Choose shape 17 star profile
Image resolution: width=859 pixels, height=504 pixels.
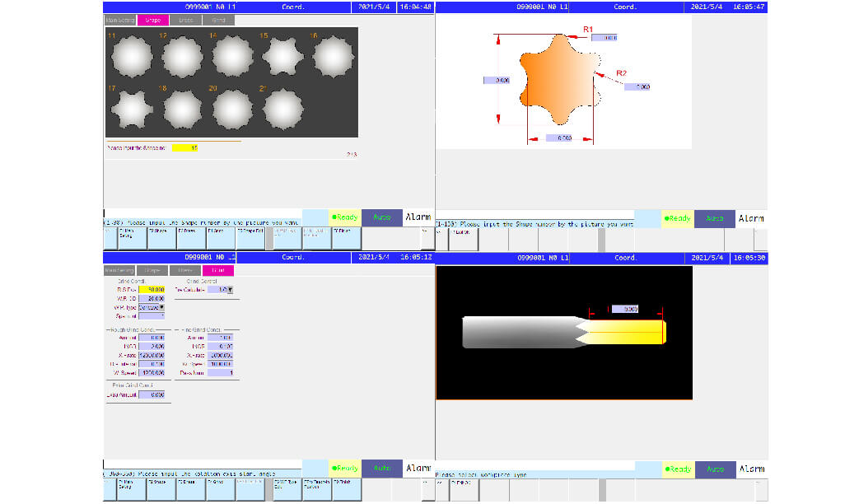(x=132, y=109)
